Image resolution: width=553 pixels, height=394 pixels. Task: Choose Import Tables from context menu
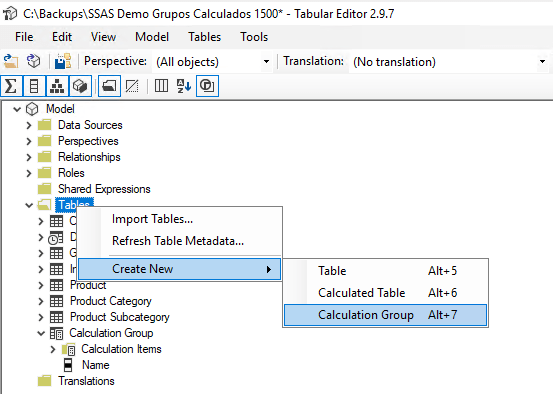click(152, 219)
